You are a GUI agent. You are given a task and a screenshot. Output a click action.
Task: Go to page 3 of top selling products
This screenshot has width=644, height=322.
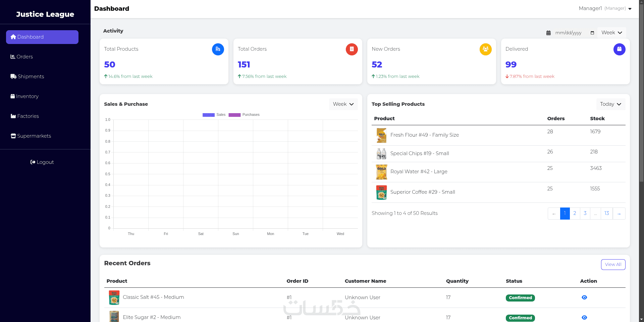585,214
